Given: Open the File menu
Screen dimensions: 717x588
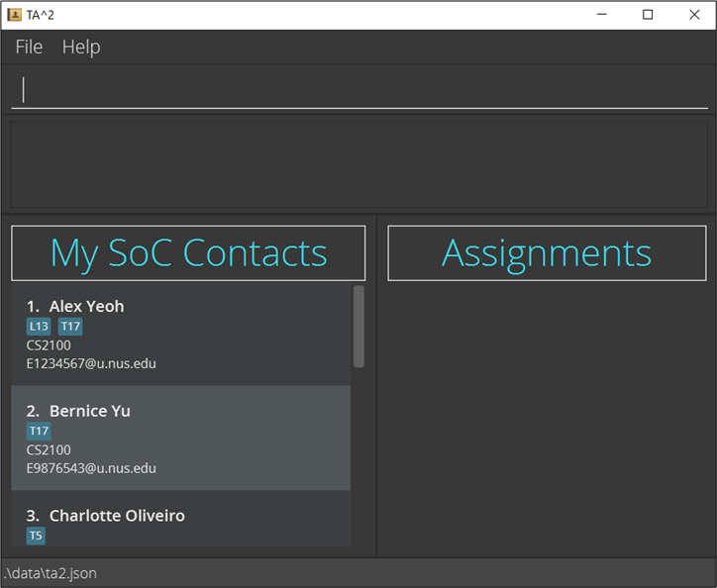Looking at the screenshot, I should pos(29,47).
